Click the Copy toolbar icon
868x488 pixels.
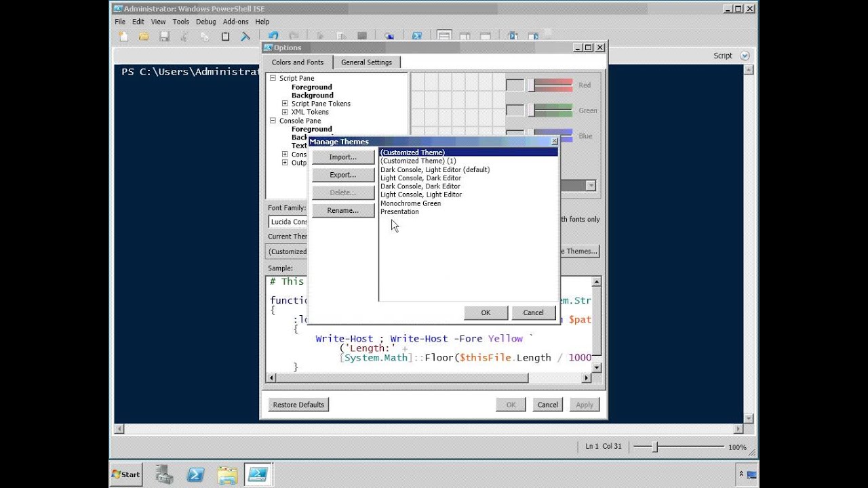[205, 37]
